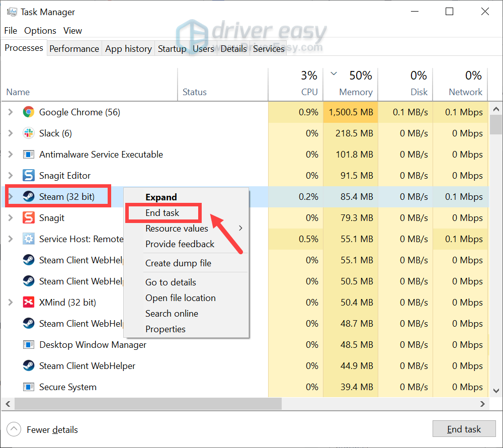This screenshot has width=503, height=448.
Task: Click the Snagit Editor icon
Action: [29, 175]
